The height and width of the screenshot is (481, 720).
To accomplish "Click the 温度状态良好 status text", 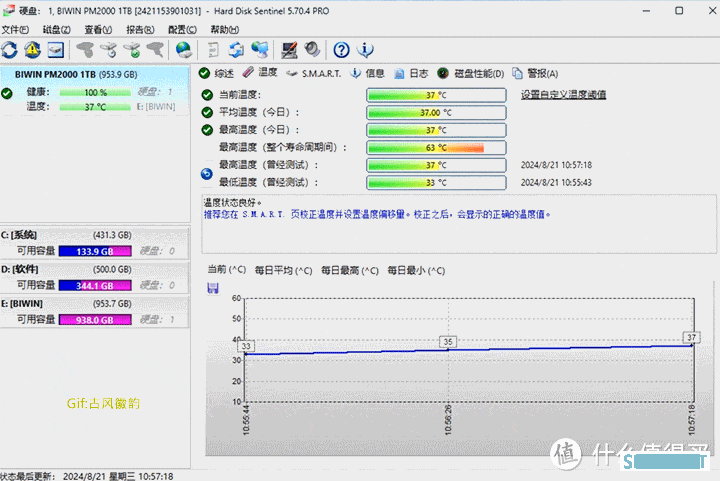I will [x=232, y=202].
